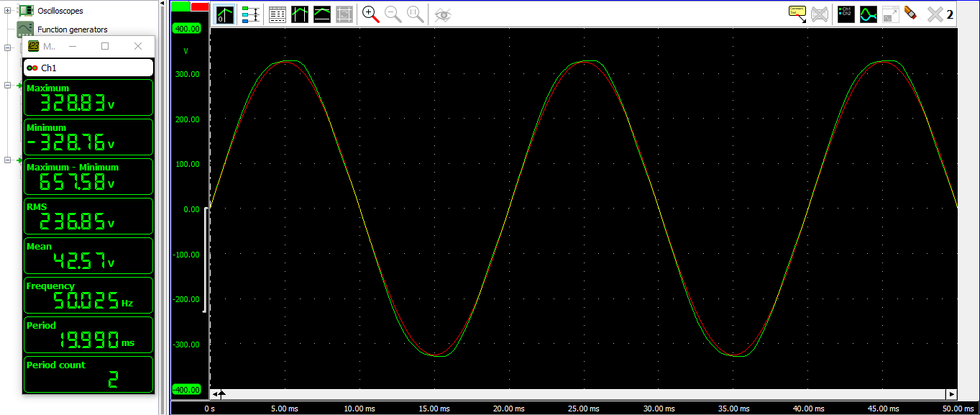Click right arrow of horizontal scrollbar

951,394
